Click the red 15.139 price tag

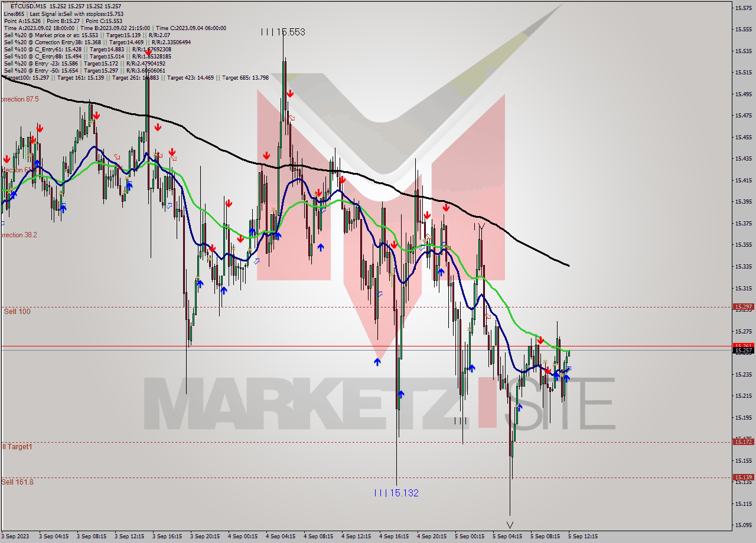coord(743,477)
